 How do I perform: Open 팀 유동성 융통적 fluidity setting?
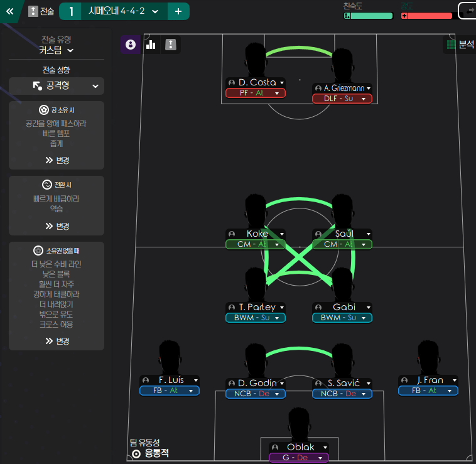pyautogui.click(x=149, y=448)
